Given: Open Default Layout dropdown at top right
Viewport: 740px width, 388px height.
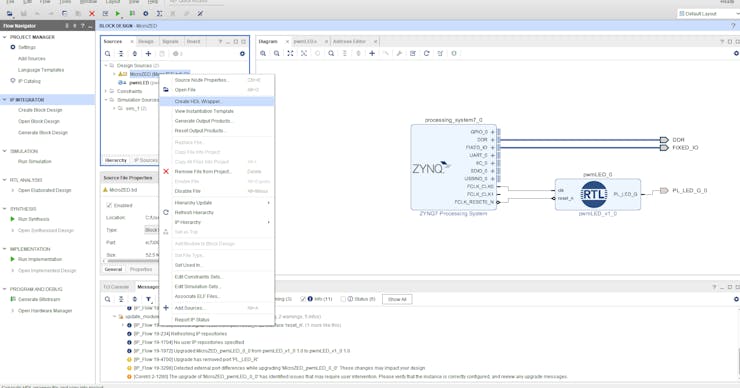Looking at the screenshot, I should (x=708, y=14).
